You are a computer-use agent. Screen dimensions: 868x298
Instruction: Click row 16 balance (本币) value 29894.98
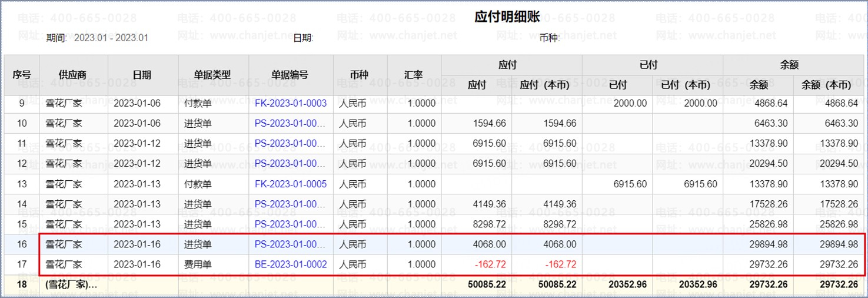pos(839,244)
